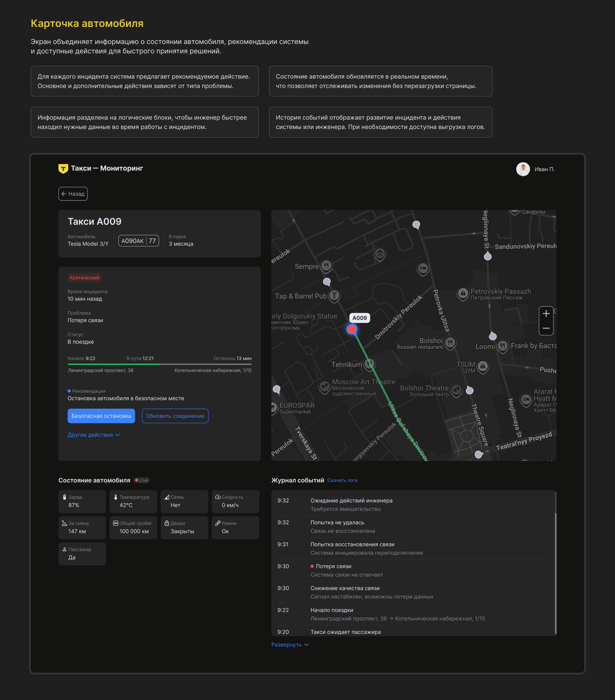Expand event log with Развернуть
Image resolution: width=615 pixels, height=700 pixels.
tap(290, 644)
